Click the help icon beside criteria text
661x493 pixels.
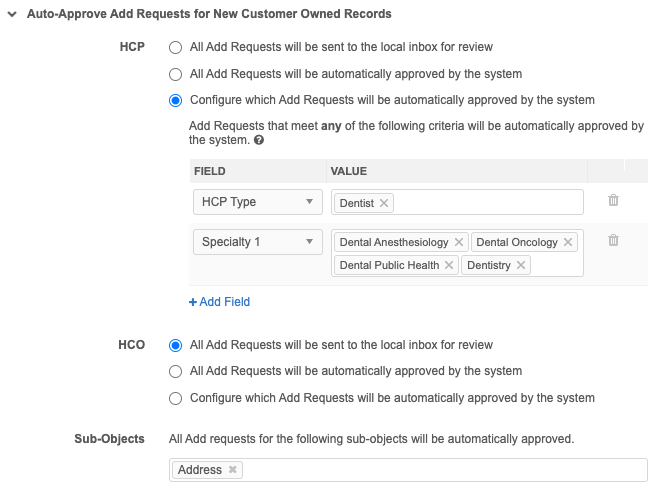coord(259,141)
